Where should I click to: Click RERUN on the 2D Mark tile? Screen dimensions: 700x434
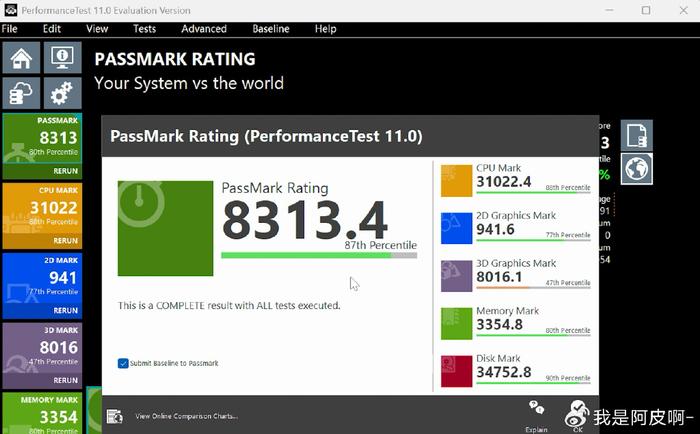(66, 310)
